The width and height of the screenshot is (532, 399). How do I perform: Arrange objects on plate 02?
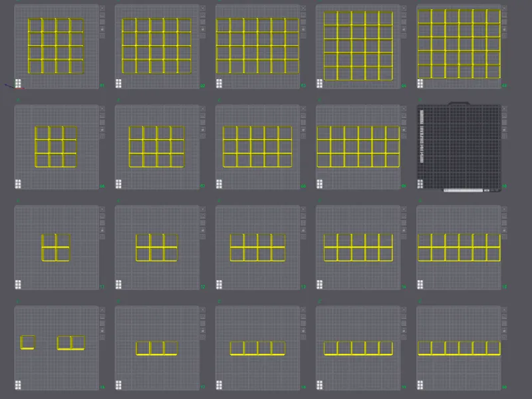click(203, 22)
